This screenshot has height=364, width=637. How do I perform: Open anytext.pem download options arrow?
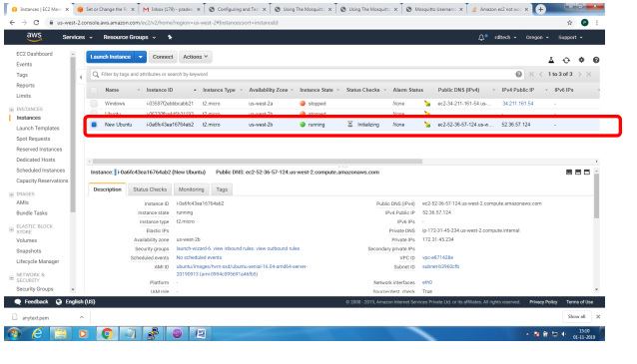pos(82,317)
